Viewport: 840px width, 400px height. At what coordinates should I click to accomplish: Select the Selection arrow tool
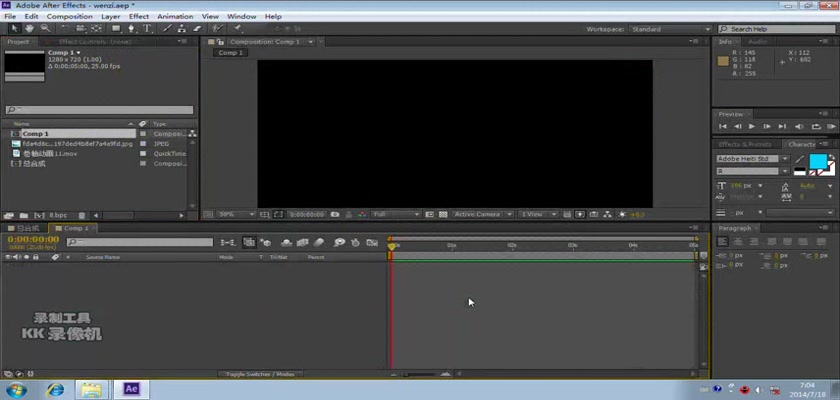[x=14, y=28]
